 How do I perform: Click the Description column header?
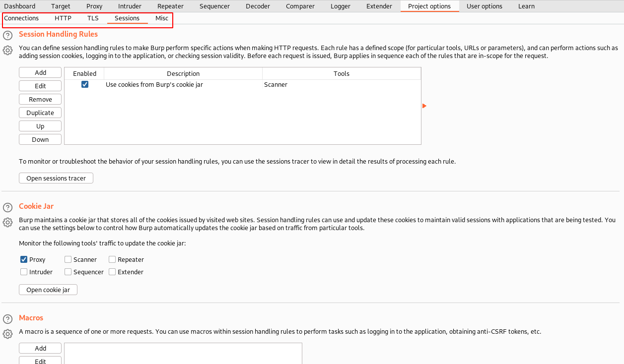(x=183, y=73)
